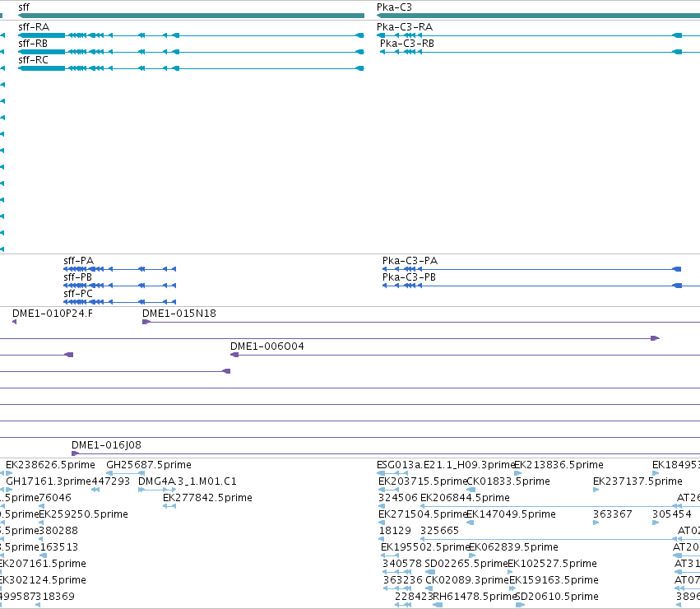700x609 pixels.
Task: Open EST EK259250.5prime
Action: (83, 514)
